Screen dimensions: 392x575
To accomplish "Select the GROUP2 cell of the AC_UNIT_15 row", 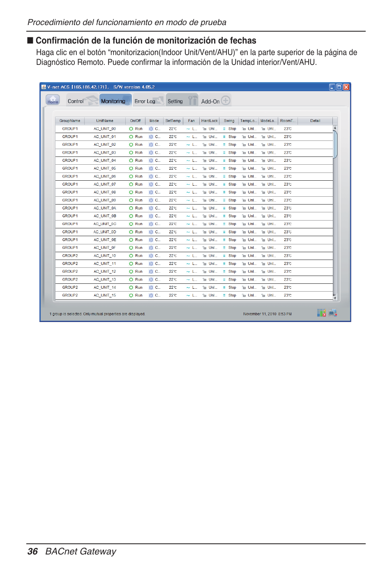I will pos(70,296).
